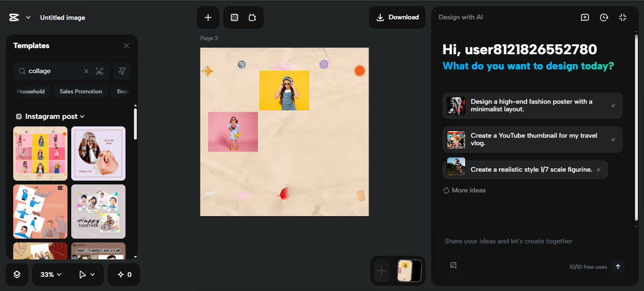Use the YouTube thumbnail prompt suggestion
The width and height of the screenshot is (644, 291).
533,140
